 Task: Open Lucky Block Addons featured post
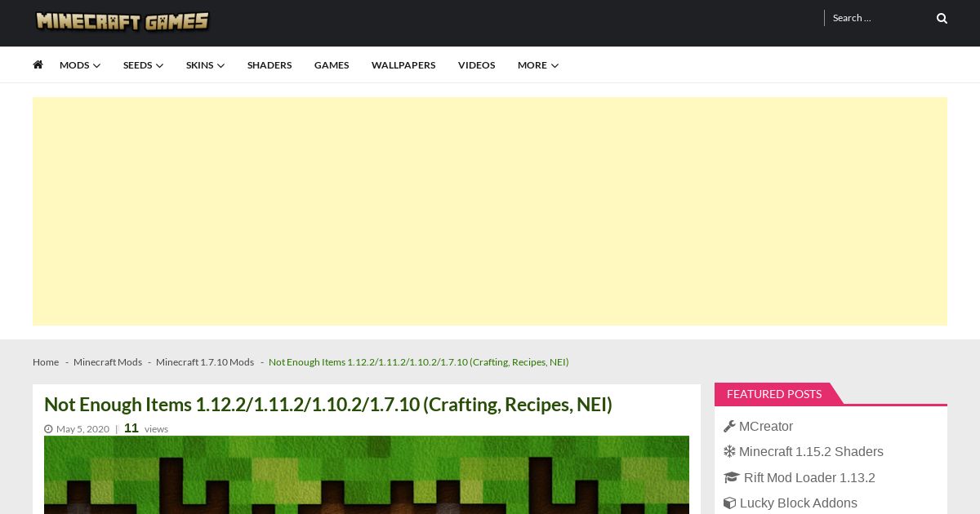(799, 503)
